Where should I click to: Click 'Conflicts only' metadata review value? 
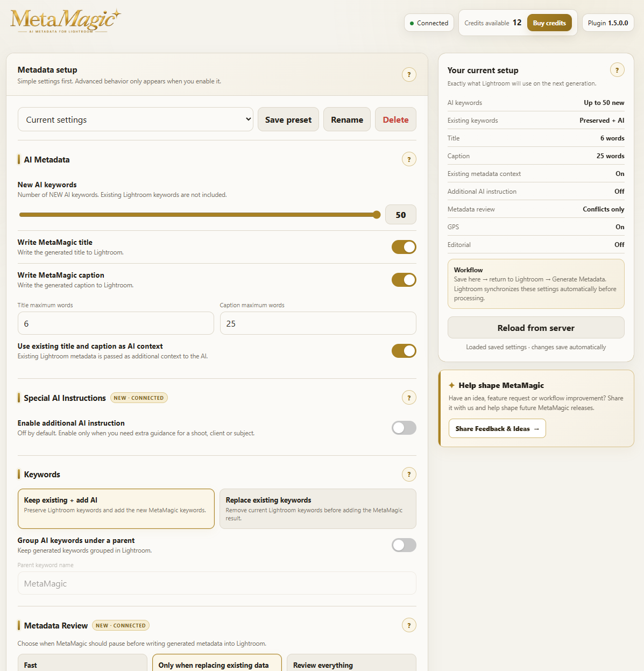point(604,209)
